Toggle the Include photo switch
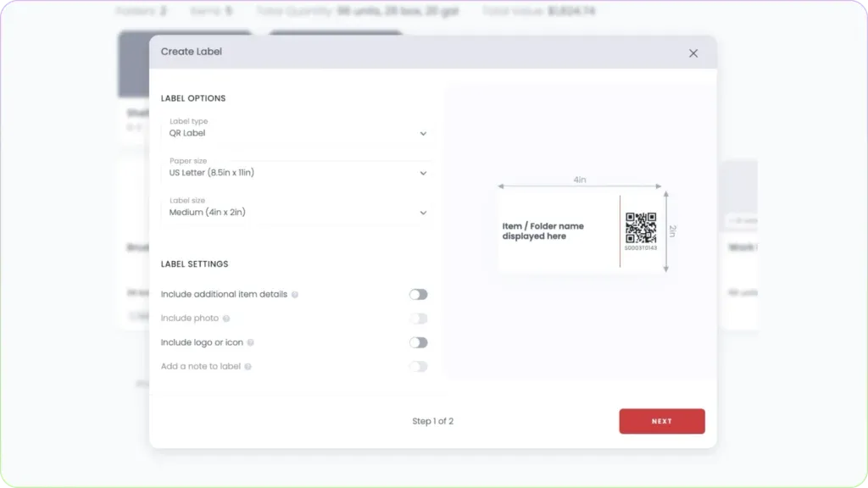 tap(418, 318)
